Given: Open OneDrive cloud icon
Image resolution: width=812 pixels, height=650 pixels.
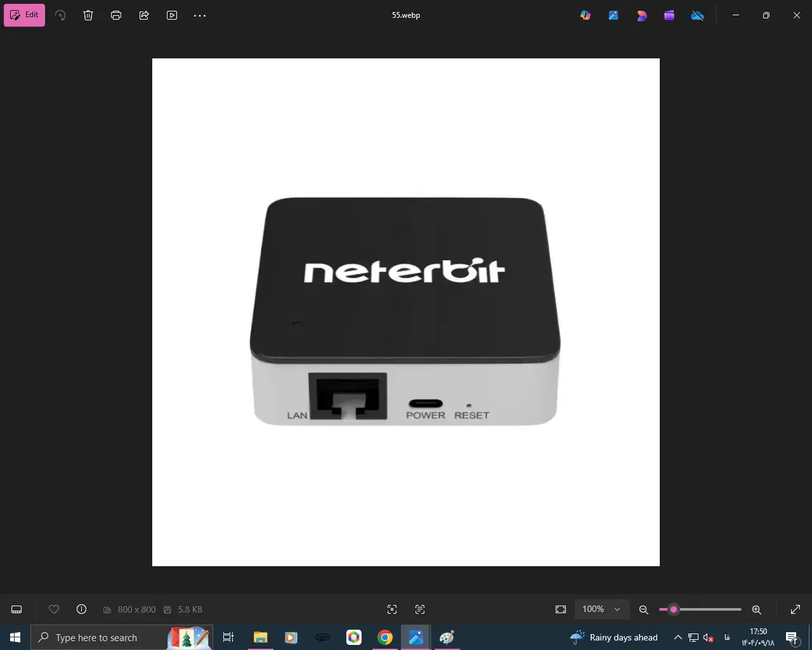Looking at the screenshot, I should point(697,15).
